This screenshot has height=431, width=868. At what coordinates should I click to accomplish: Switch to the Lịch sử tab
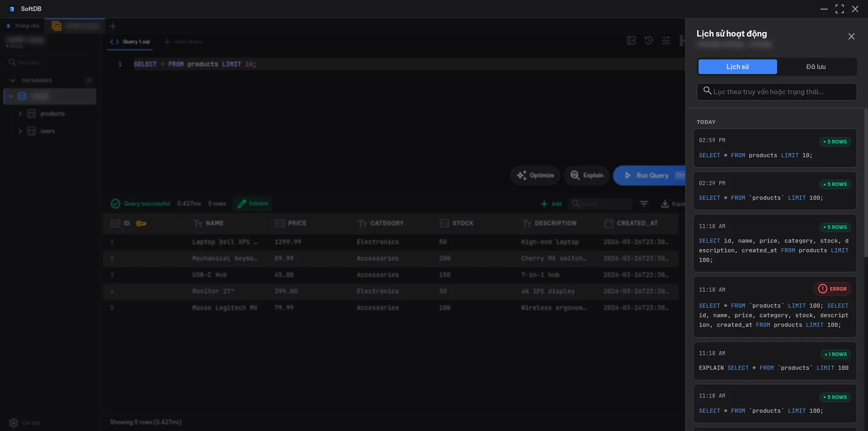coord(737,67)
